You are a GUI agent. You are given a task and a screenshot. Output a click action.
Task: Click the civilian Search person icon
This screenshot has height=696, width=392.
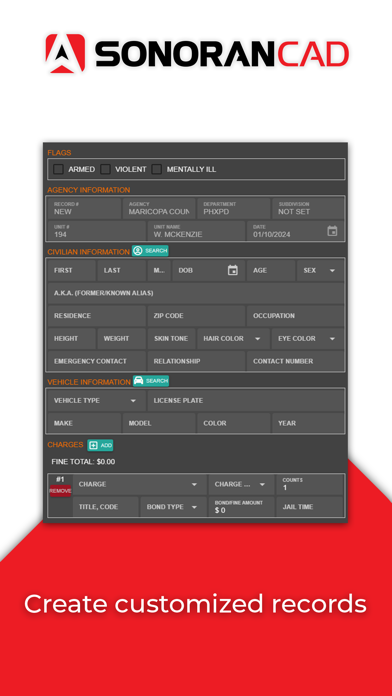pyautogui.click(x=138, y=251)
